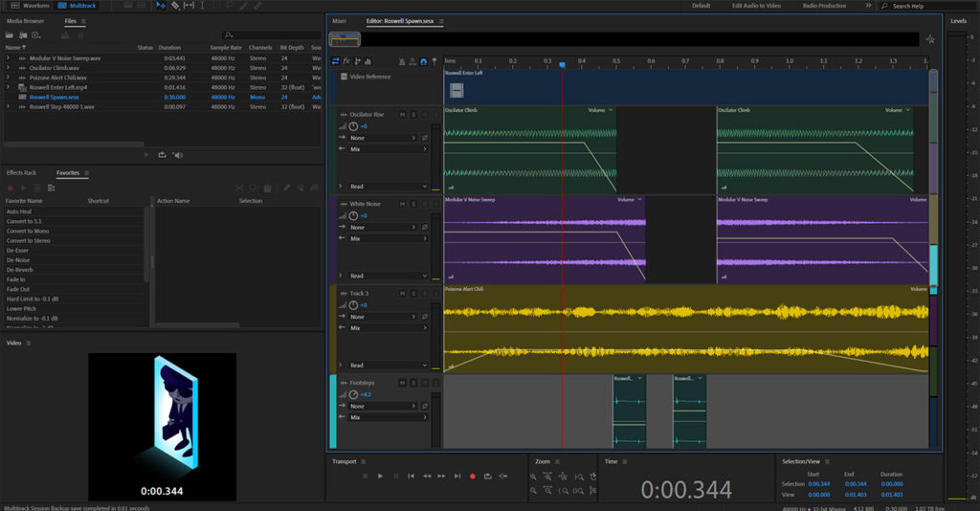Expand the Modular V Noise Sweep.wav file
This screenshot has width=980, height=511.
coord(8,58)
